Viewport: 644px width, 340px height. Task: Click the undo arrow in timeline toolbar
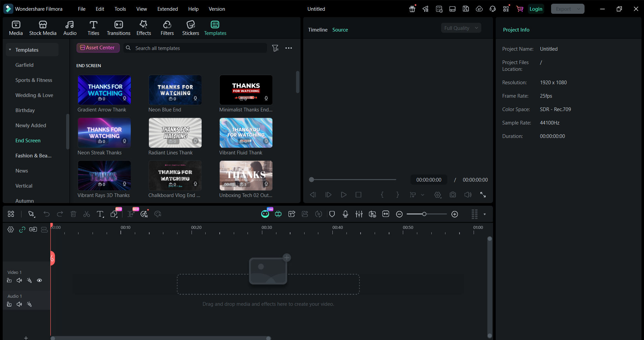pyautogui.click(x=46, y=214)
